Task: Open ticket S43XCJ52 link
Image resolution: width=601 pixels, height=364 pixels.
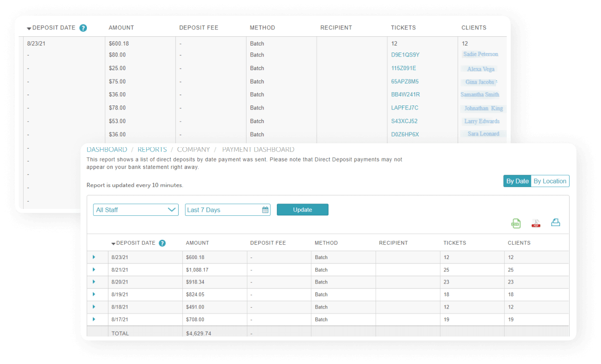Action: pos(404,121)
